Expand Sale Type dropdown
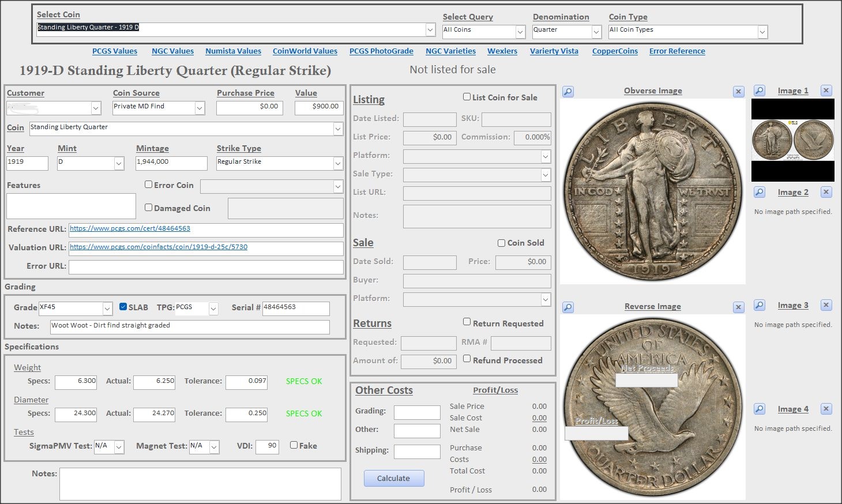Viewport: 842px width, 504px height. 546,175
